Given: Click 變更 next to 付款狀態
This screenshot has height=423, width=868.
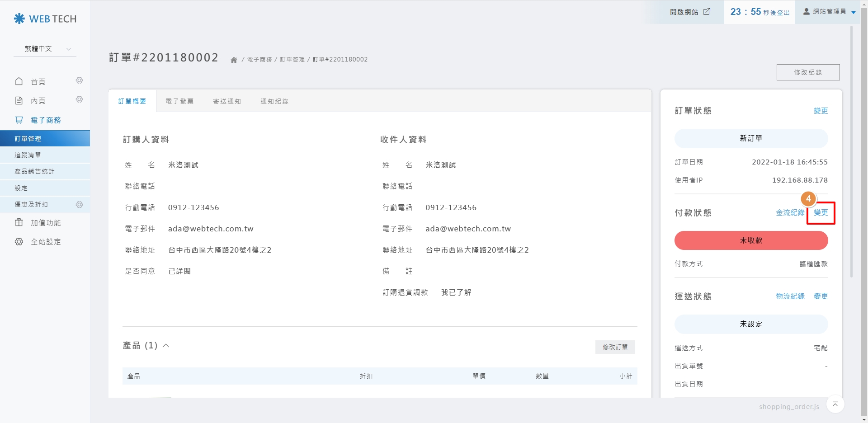Looking at the screenshot, I should pyautogui.click(x=821, y=213).
